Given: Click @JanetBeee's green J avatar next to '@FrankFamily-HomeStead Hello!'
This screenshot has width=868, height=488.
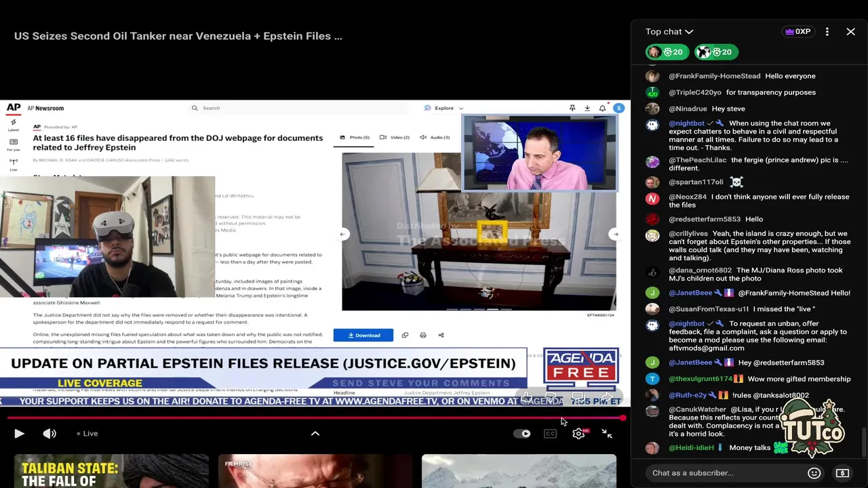Looking at the screenshot, I should pos(652,293).
